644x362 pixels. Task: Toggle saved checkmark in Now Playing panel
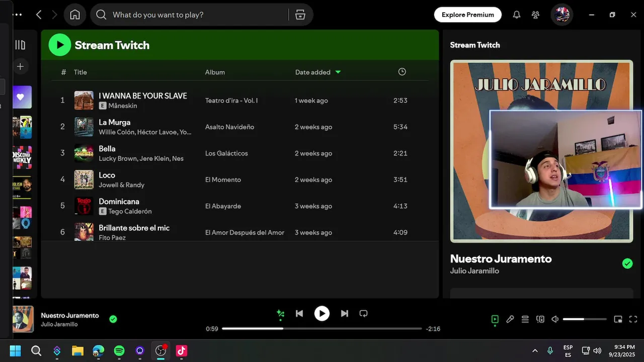click(627, 263)
